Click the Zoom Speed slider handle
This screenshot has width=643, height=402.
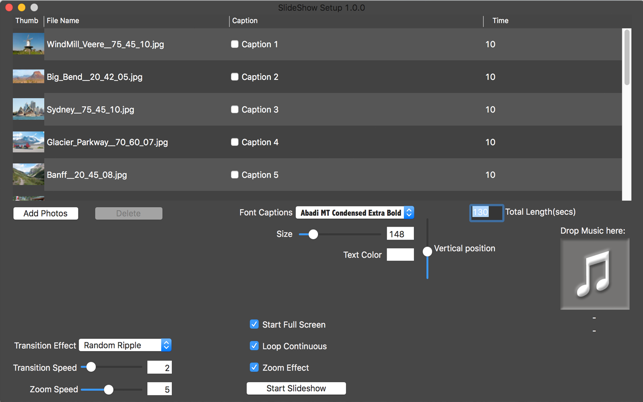point(108,389)
